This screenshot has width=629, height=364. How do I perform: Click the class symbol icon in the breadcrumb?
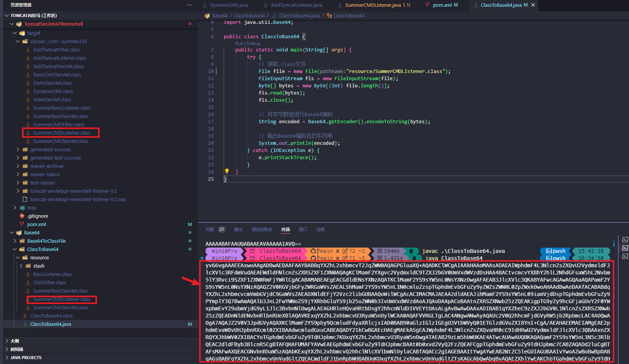[329, 15]
